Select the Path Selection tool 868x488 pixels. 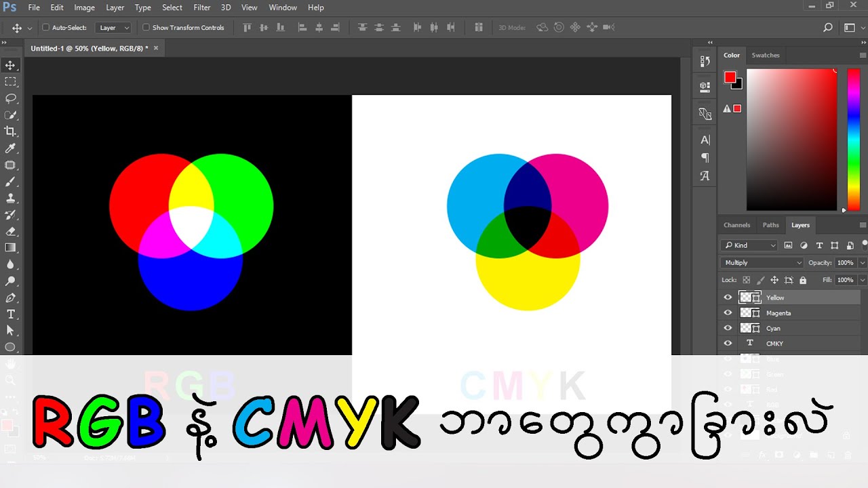pyautogui.click(x=10, y=331)
